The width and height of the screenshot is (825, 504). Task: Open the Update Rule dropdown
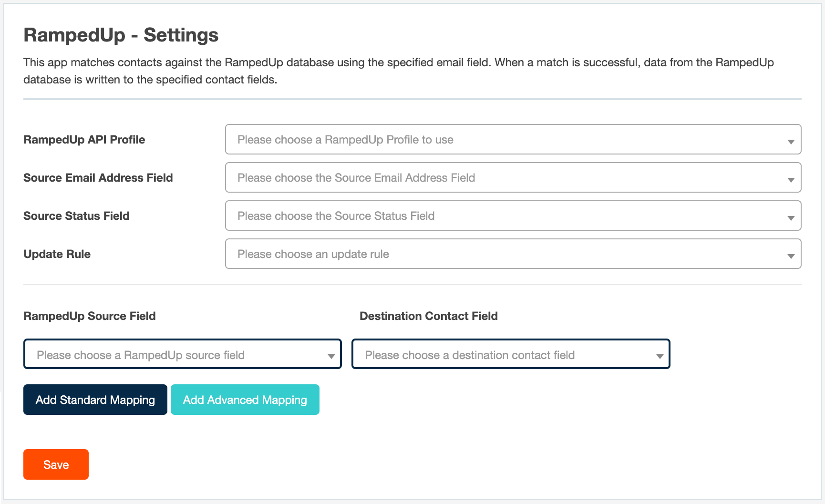(x=513, y=254)
